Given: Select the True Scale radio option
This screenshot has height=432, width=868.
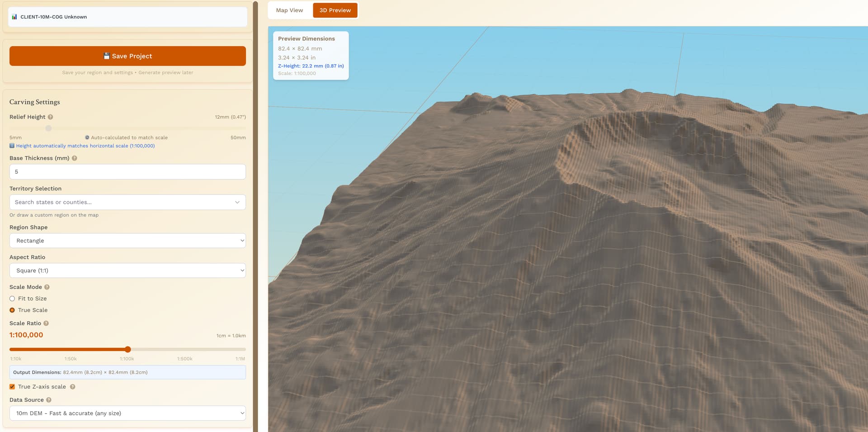Looking at the screenshot, I should pos(12,310).
